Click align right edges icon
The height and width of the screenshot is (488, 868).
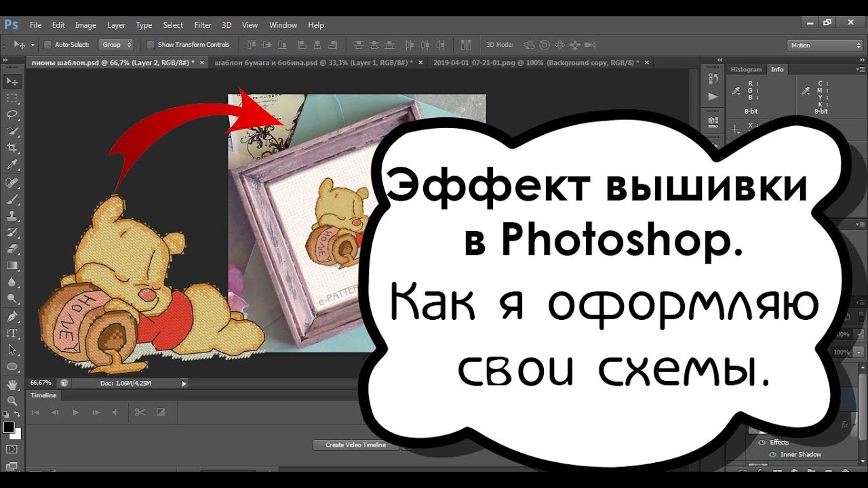[334, 45]
